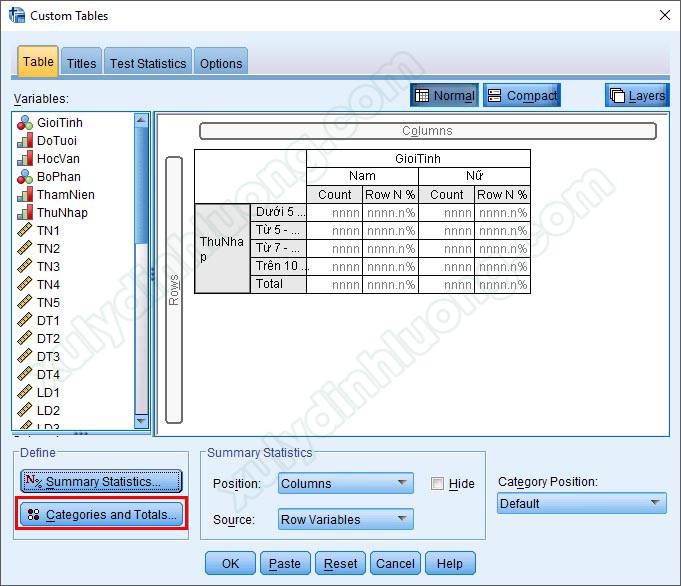The width and height of the screenshot is (681, 586).
Task: Click the DT1 scale ruler icon
Action: pyautogui.click(x=25, y=321)
